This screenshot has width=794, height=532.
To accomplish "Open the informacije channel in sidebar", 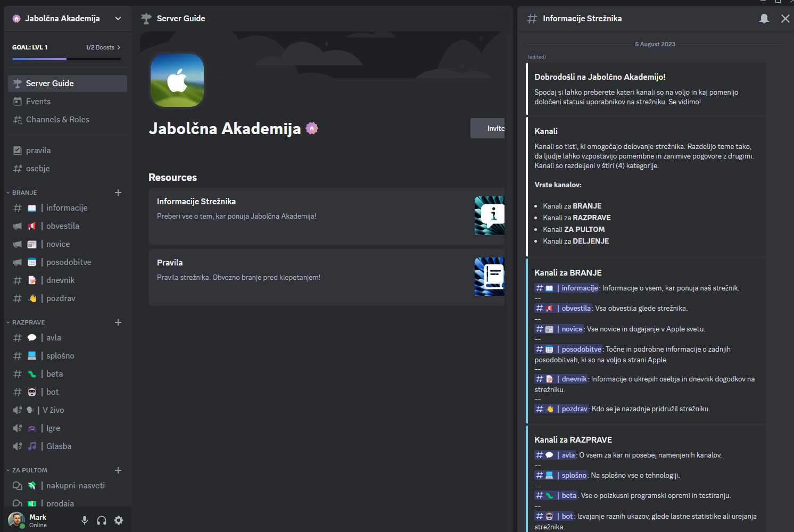I will tap(68, 208).
